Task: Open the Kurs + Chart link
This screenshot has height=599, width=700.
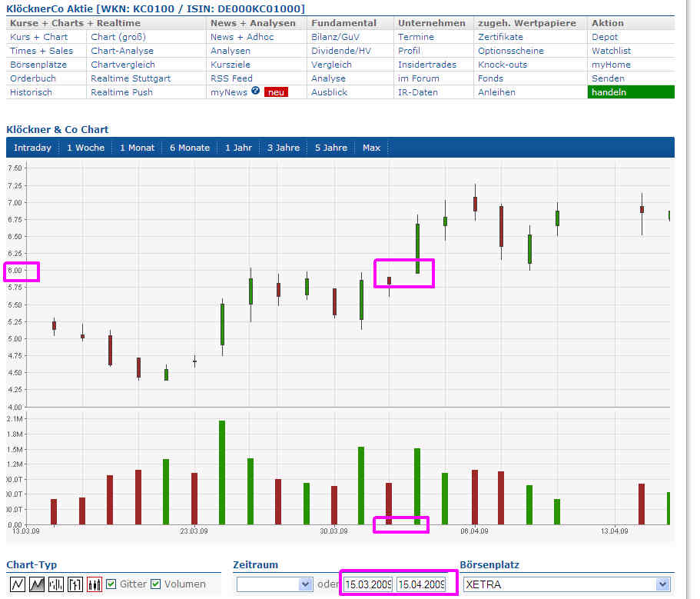Action: (x=39, y=37)
